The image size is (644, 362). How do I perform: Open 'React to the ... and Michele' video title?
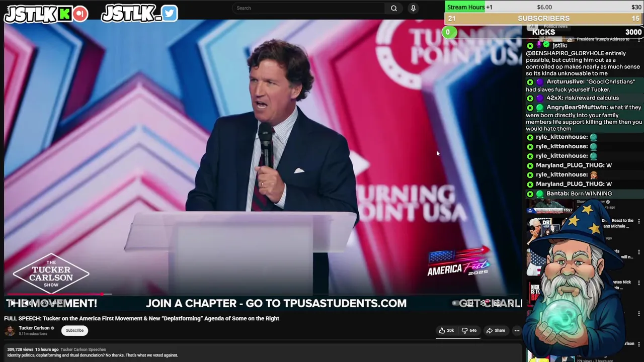click(x=617, y=223)
